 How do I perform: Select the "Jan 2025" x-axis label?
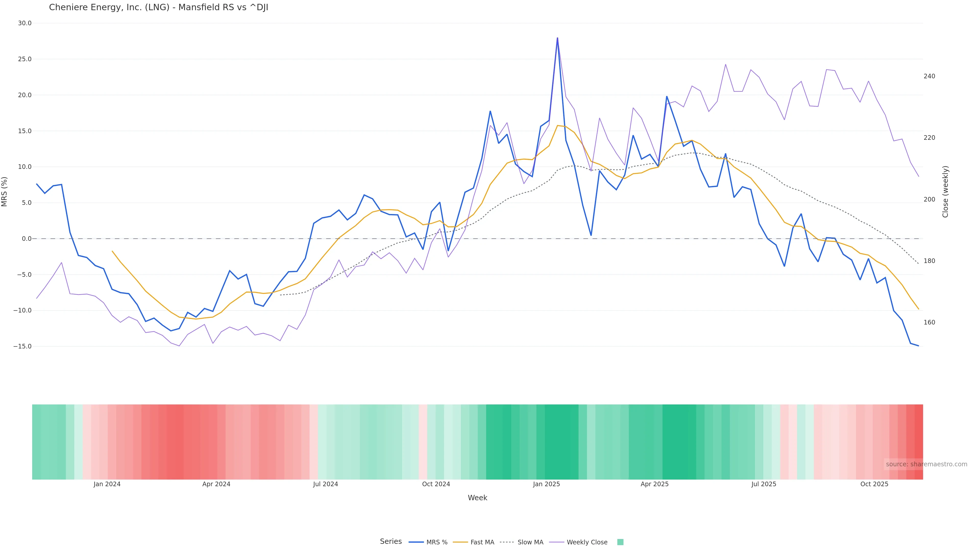pos(546,484)
